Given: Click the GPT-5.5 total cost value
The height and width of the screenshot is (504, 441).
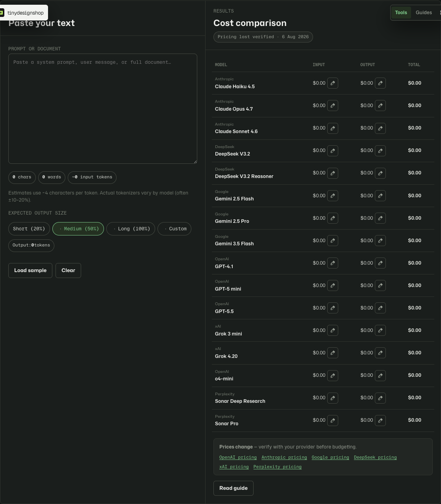Looking at the screenshot, I should point(415,308).
